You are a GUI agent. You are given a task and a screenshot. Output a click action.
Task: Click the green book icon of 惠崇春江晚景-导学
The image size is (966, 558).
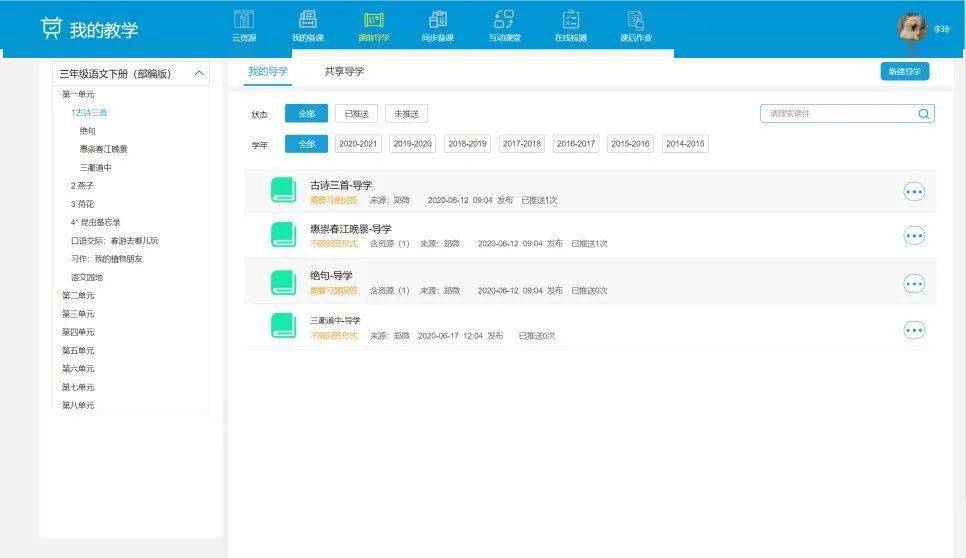283,234
